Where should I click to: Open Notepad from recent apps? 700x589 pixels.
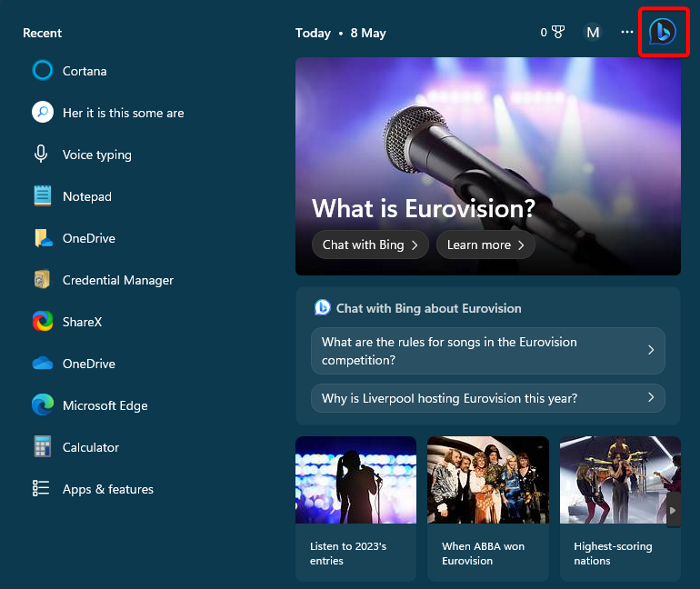coord(72,196)
